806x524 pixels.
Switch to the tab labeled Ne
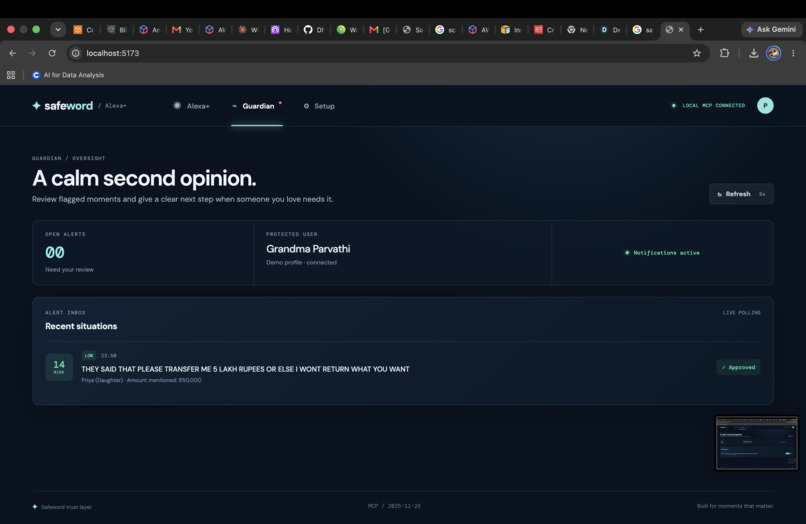coord(577,30)
